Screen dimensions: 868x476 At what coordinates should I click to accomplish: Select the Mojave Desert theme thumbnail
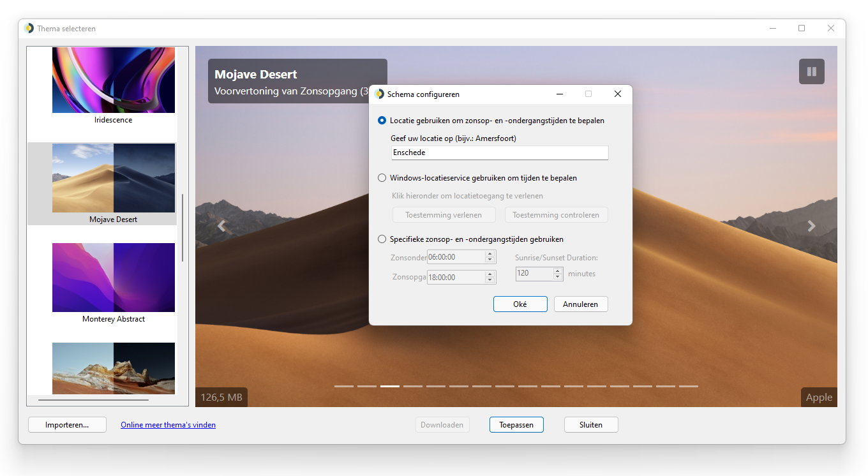[114, 178]
